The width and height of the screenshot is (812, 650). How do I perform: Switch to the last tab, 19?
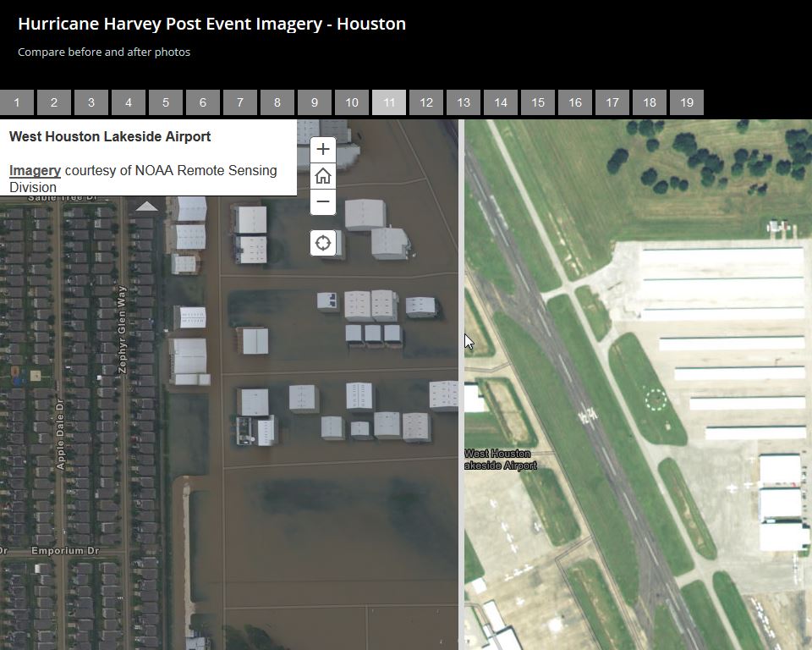tap(687, 102)
